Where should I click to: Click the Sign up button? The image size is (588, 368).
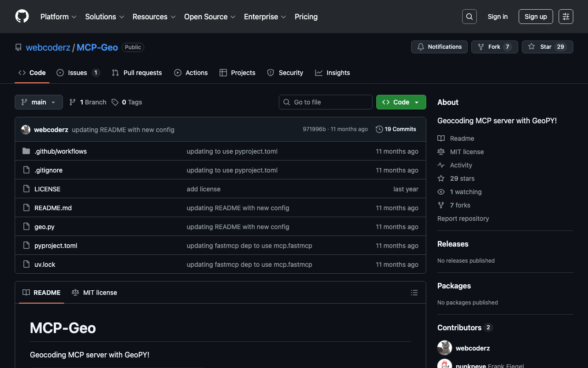tap(535, 17)
